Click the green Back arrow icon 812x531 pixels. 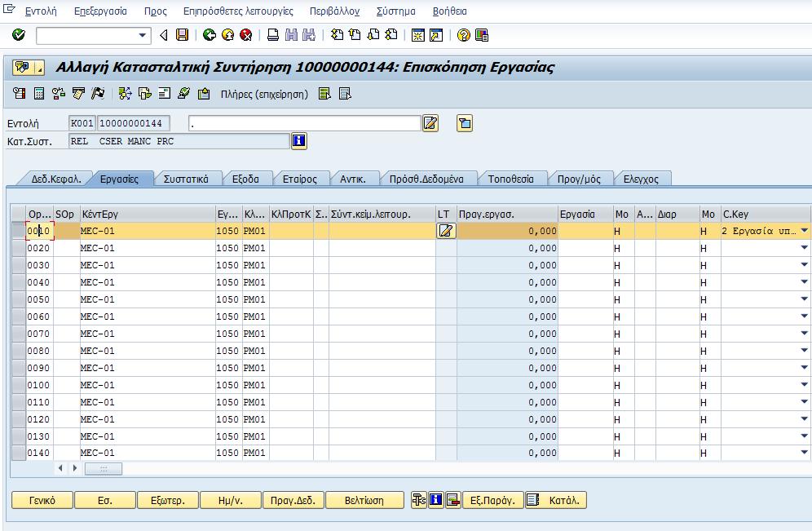coord(210,35)
